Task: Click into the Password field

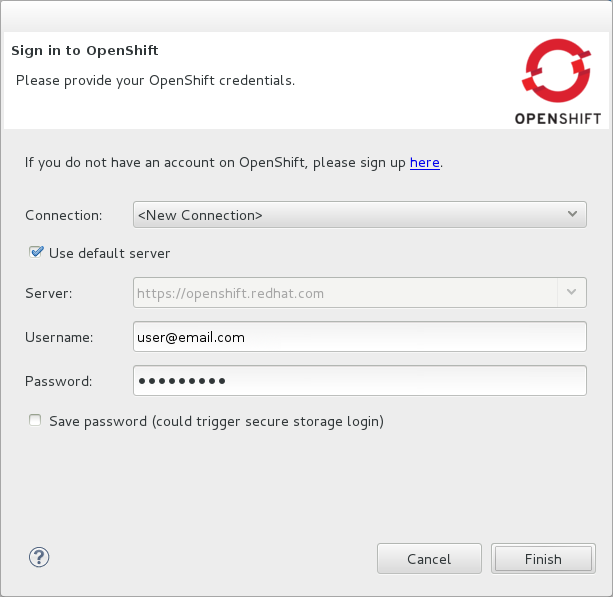Action: pos(359,381)
